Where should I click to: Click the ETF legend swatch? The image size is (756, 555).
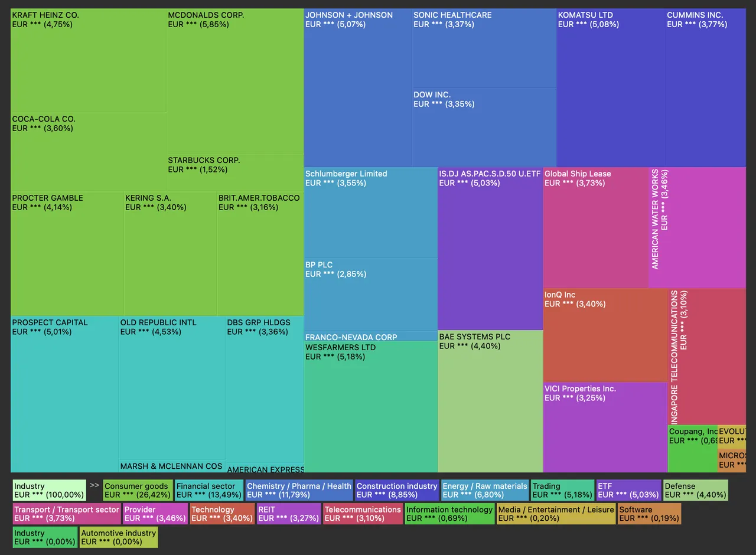(x=628, y=490)
